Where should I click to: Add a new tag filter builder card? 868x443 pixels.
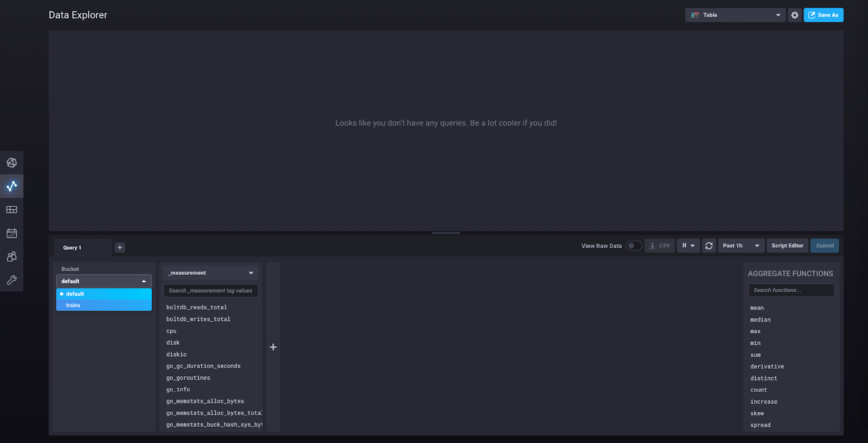tap(273, 347)
